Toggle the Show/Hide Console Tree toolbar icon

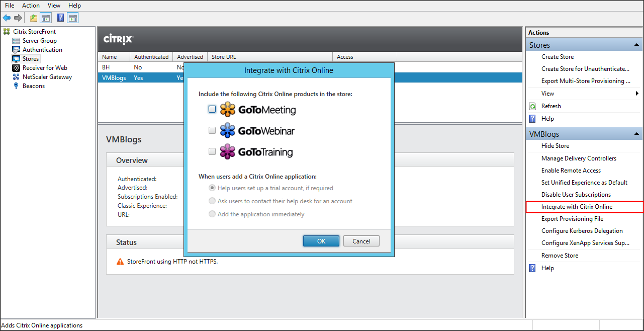click(46, 18)
